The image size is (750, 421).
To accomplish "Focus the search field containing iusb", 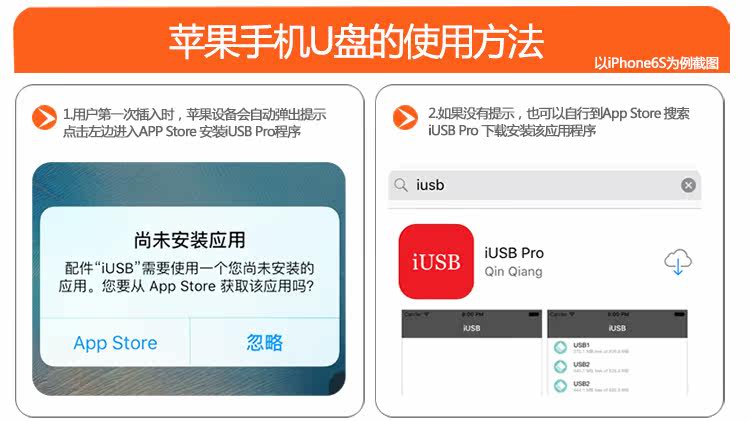I will click(x=545, y=185).
